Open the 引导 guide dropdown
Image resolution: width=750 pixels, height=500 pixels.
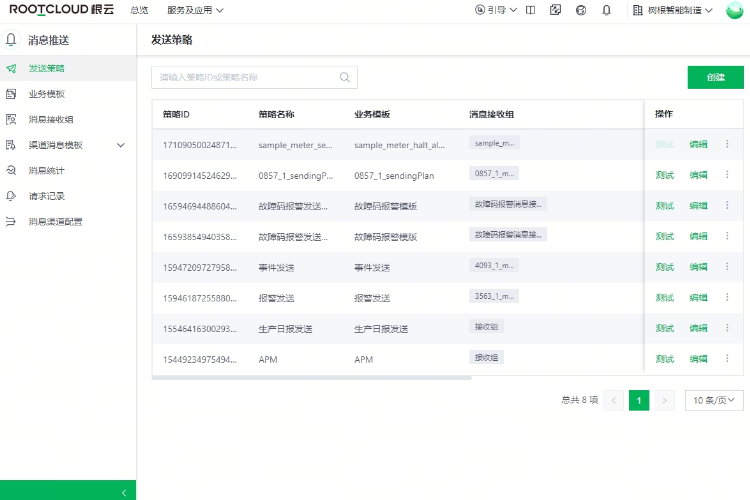point(496,10)
